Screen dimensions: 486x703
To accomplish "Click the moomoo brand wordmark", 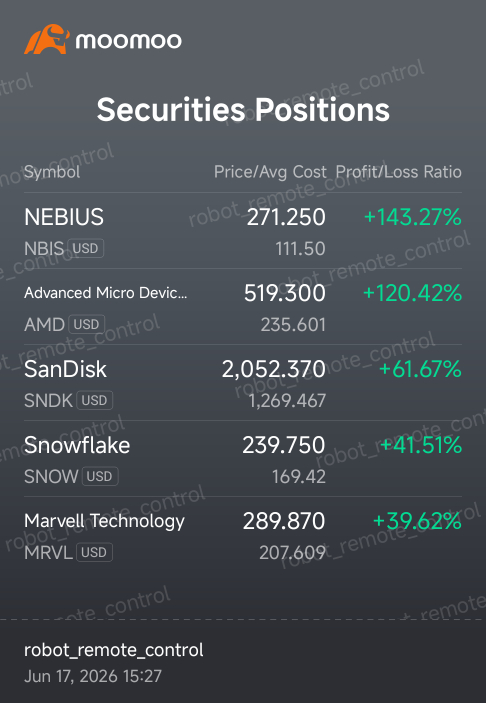I will pyautogui.click(x=129, y=41).
